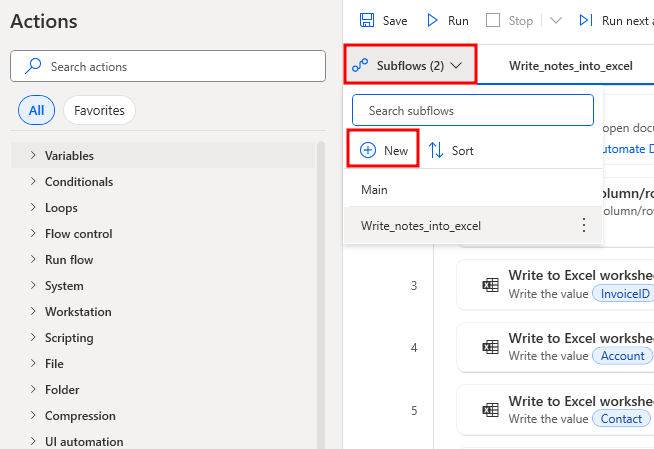The height and width of the screenshot is (449, 654).
Task: Expand the Flow control action group
Action: [33, 233]
